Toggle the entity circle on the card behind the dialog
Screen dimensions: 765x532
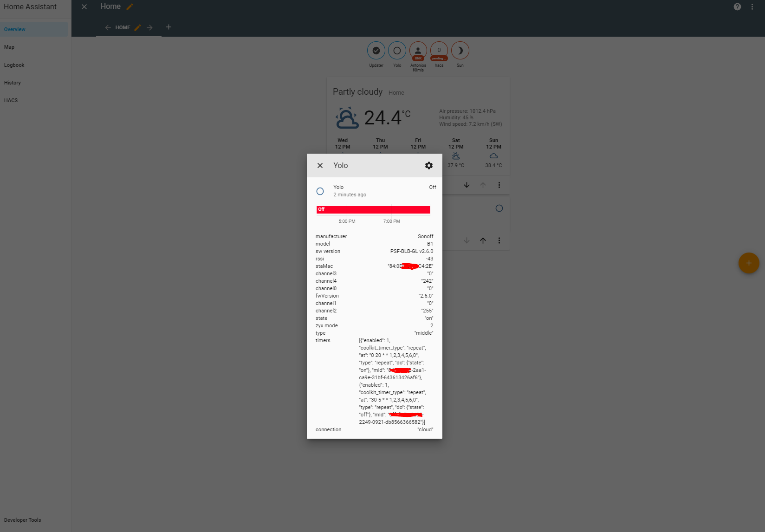(499, 208)
